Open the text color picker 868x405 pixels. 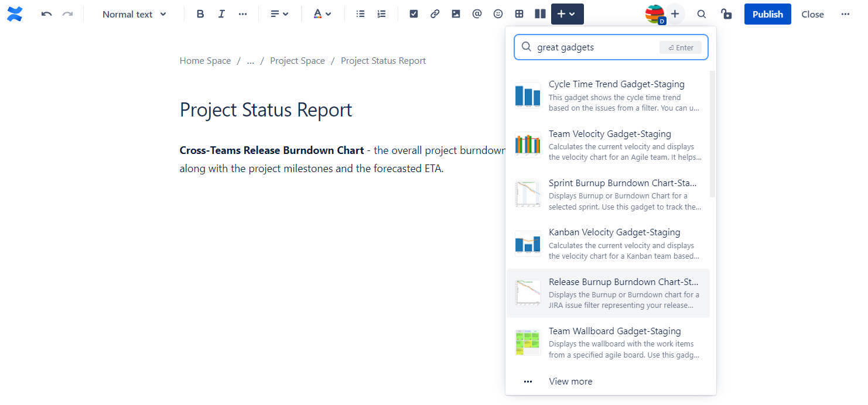322,14
